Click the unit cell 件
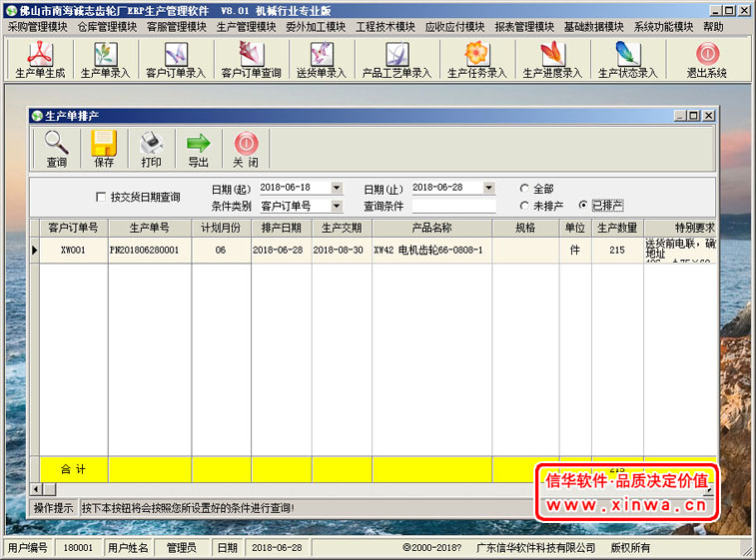Image resolution: width=756 pixels, height=560 pixels. pos(575,251)
